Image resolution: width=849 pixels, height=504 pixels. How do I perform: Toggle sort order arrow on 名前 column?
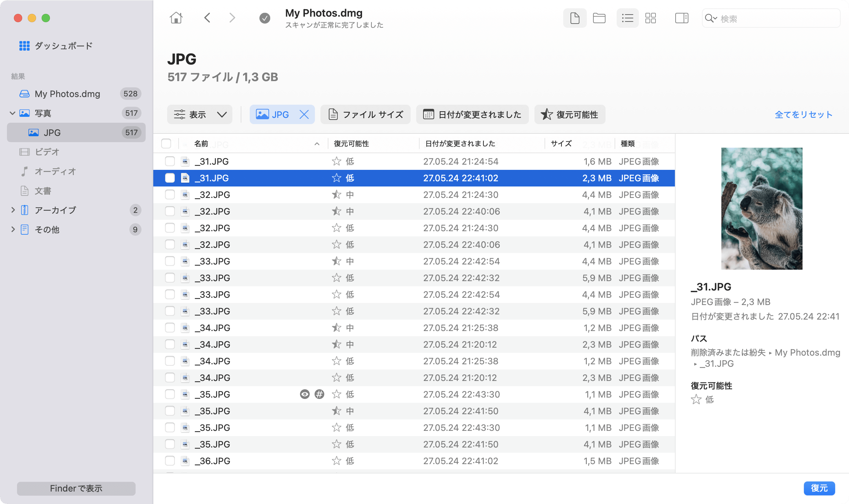(x=317, y=144)
